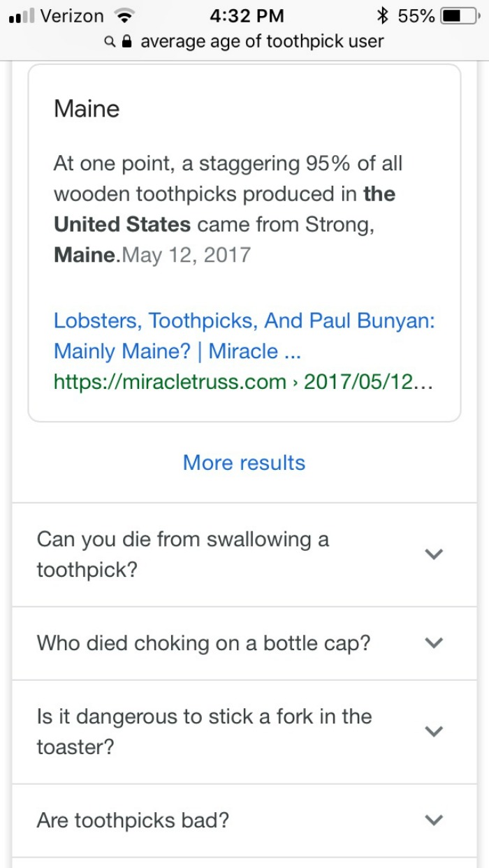
Task: Tap the 'average age of toothpick user' address field
Action: (x=262, y=42)
